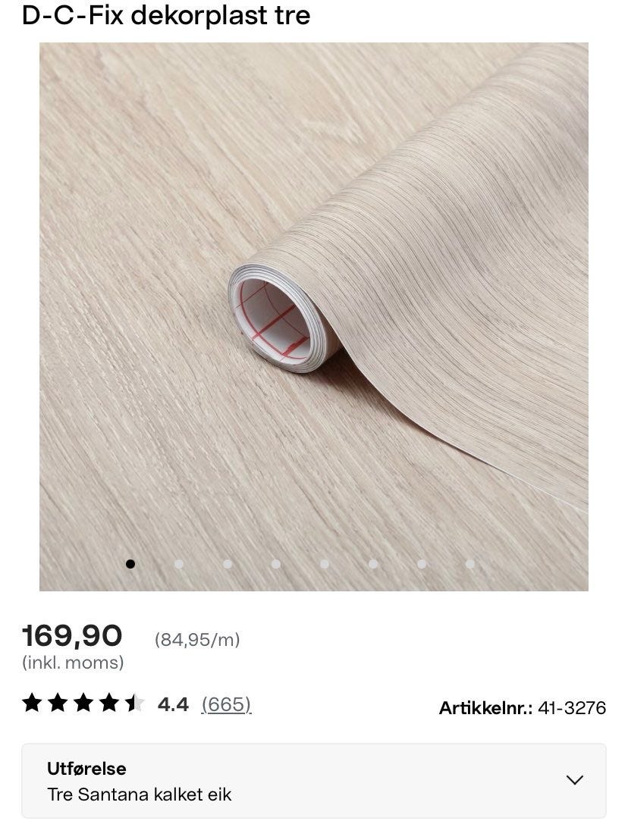Viewport: 628px width, 840px height.
Task: Open the Utførelse variant dropdown
Action: tap(314, 781)
